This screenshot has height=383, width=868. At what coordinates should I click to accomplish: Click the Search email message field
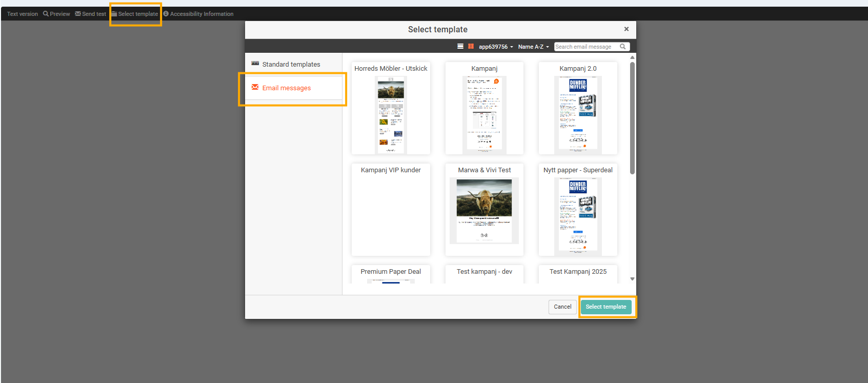click(587, 47)
